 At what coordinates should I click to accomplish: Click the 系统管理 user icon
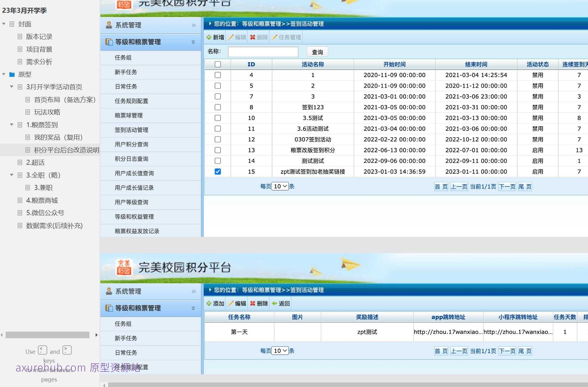tap(108, 25)
